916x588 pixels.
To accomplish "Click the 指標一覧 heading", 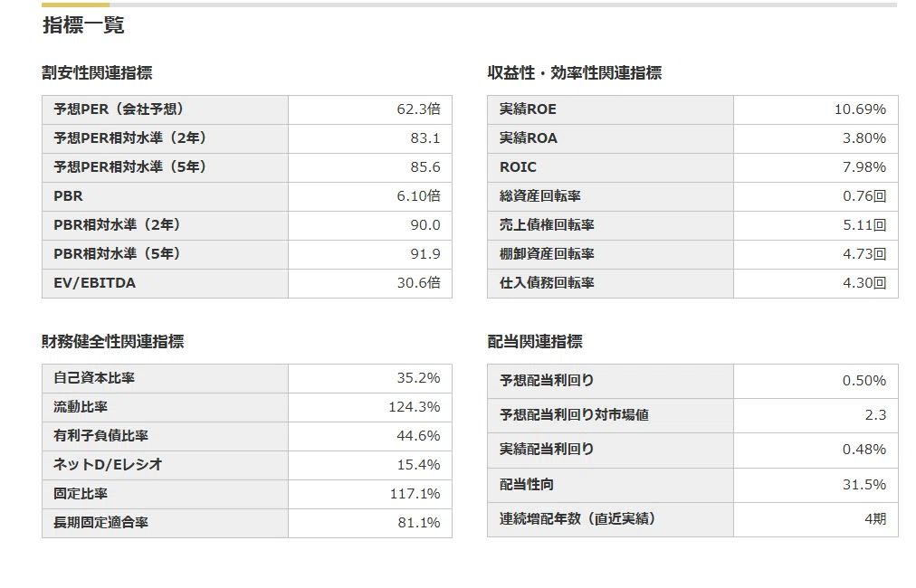I will (x=83, y=25).
